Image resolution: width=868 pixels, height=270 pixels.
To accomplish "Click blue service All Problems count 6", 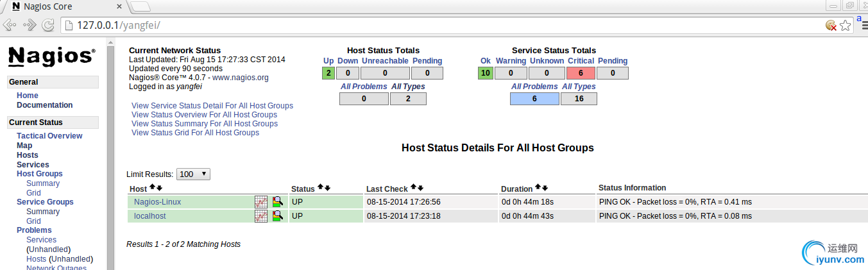I will tap(534, 98).
